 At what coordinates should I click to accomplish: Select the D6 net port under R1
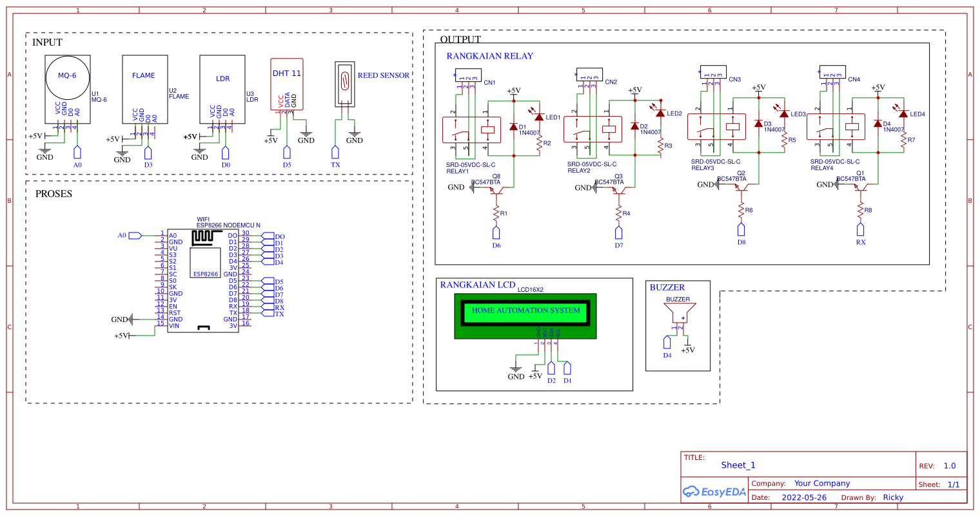point(496,233)
